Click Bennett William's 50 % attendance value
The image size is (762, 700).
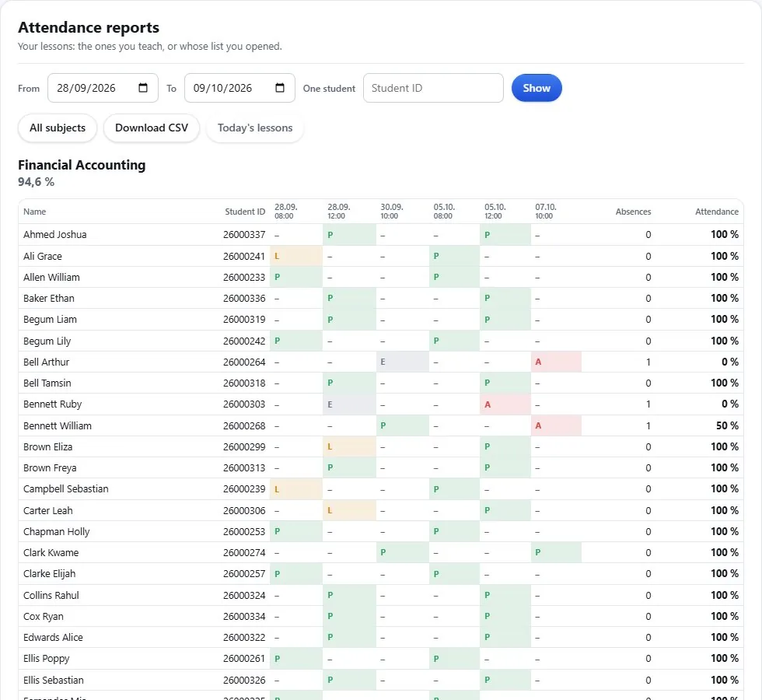point(727,426)
